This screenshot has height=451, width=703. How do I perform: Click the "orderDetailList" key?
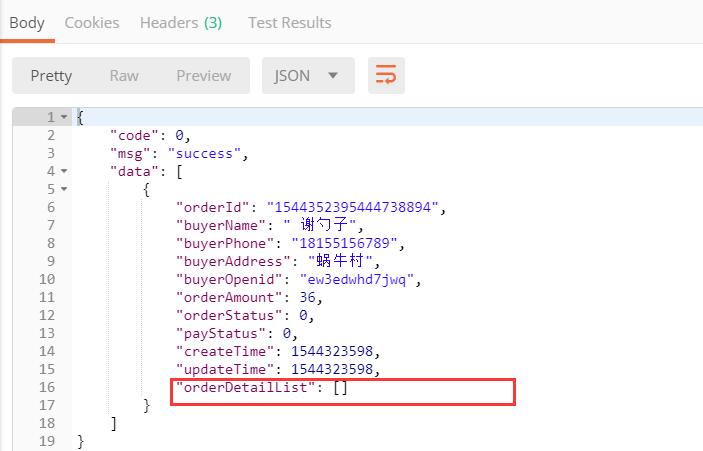pos(246,387)
